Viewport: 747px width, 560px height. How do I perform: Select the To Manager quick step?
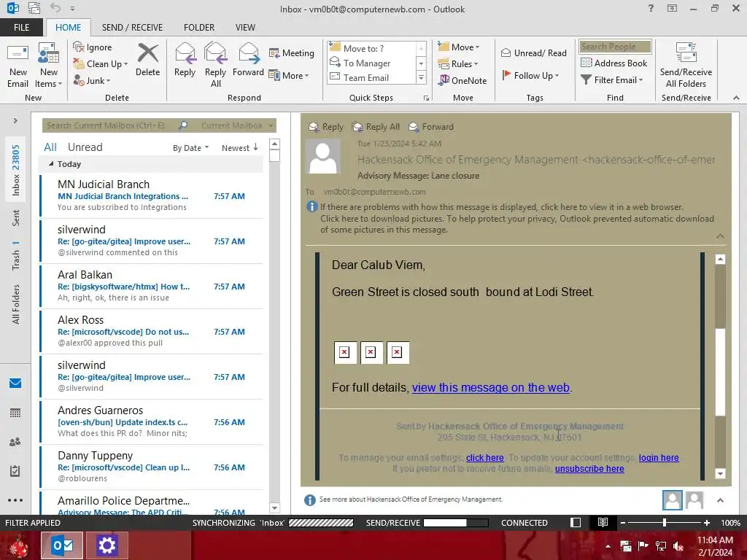tap(367, 63)
